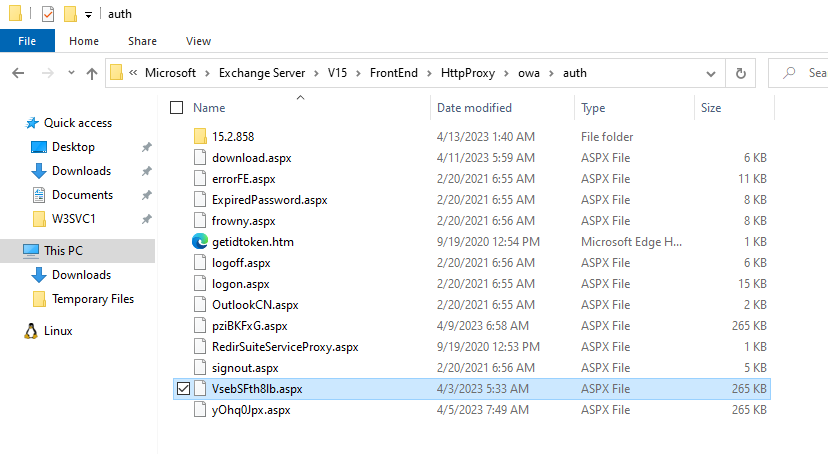Tick the select-all checkbox in header
Viewport: 828px width, 454px height.
pyautogui.click(x=176, y=108)
